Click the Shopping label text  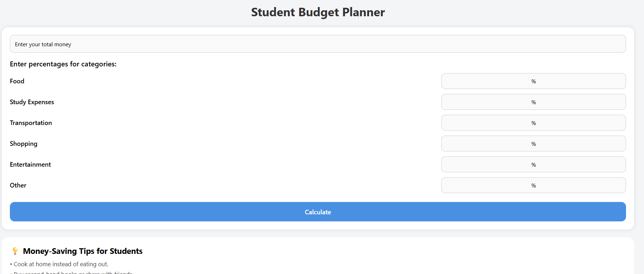[24, 144]
